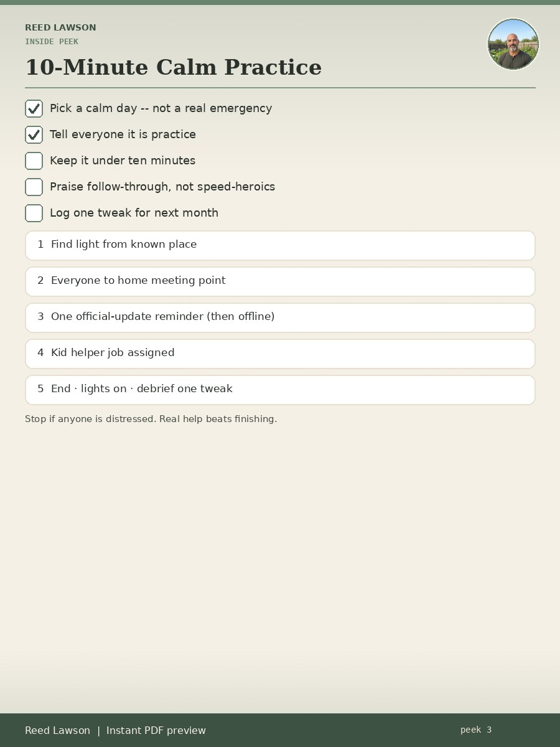Select step 3 official-update reminder card
The width and height of the screenshot is (560, 747).
click(x=280, y=317)
